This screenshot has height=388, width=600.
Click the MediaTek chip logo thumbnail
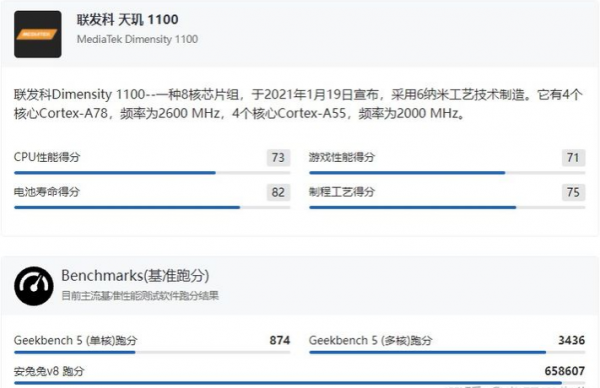[38, 34]
